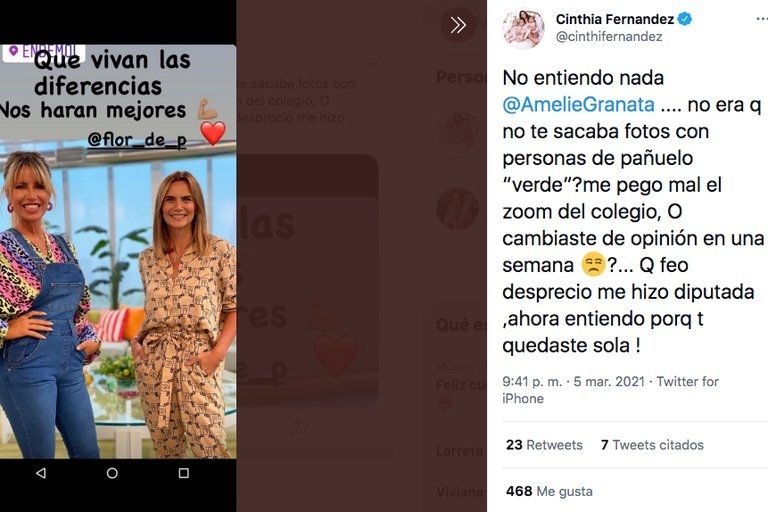View the 468 Me gusta list
The width and height of the screenshot is (768, 512).
coord(549,491)
